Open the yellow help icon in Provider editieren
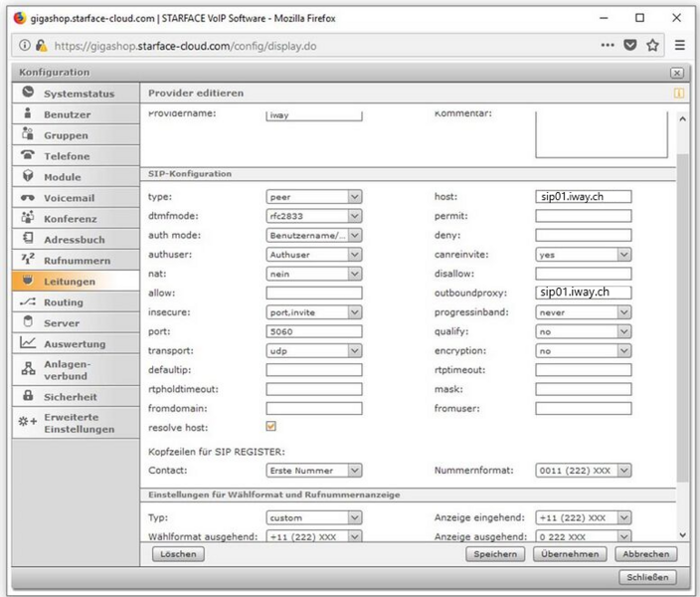Screen dimensions: 700x597 click(678, 93)
